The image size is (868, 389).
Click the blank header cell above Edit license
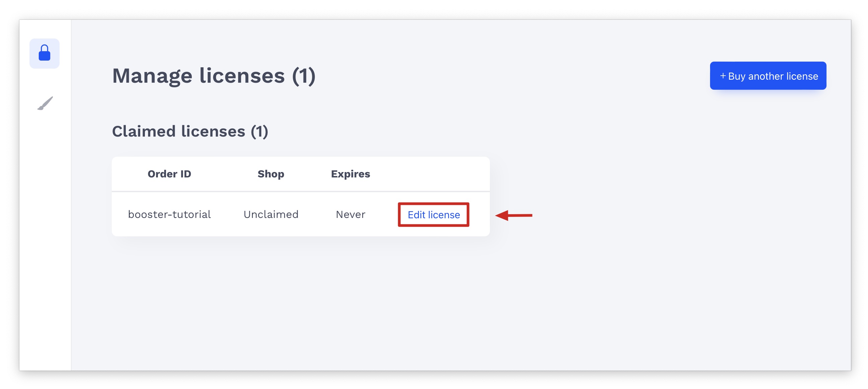click(433, 174)
